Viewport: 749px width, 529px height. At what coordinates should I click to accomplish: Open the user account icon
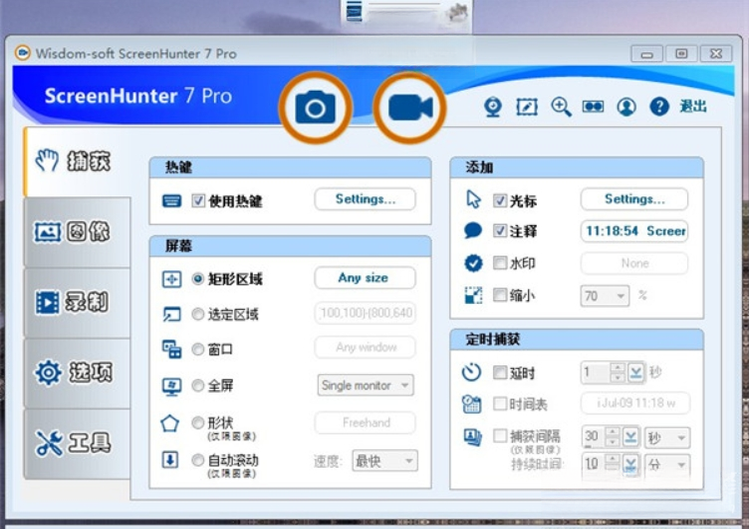pos(626,107)
